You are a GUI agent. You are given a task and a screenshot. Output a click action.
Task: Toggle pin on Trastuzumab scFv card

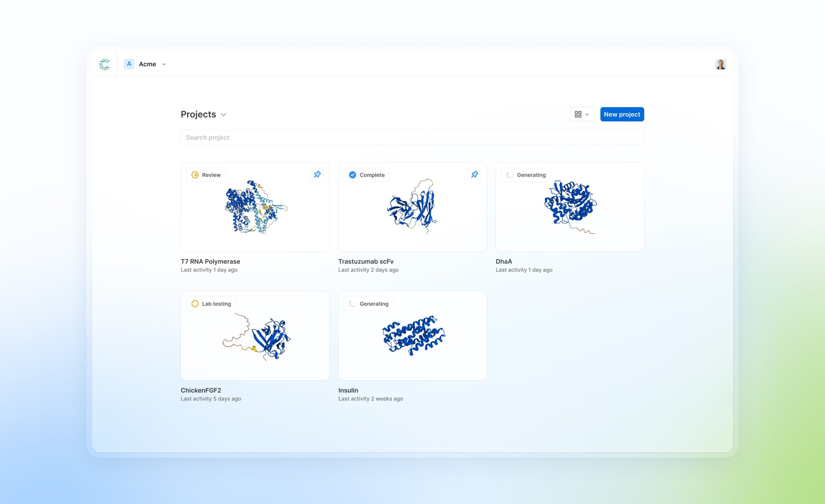click(474, 174)
